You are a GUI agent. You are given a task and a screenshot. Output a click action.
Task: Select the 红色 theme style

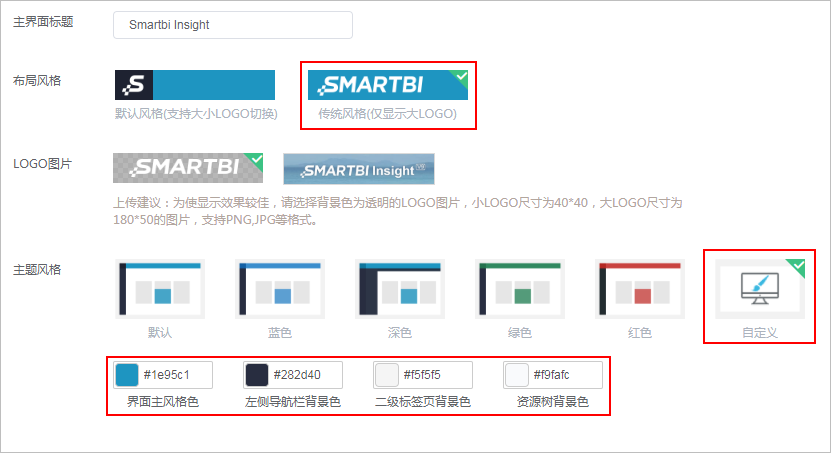coord(640,289)
